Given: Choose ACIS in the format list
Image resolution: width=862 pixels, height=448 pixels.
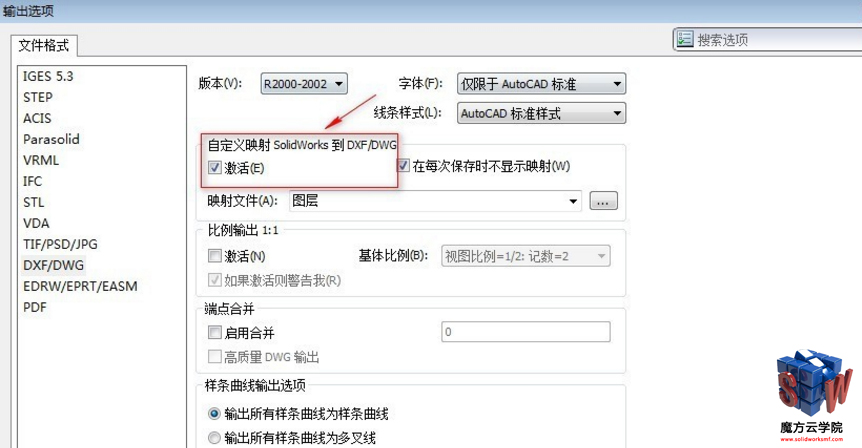Looking at the screenshot, I should [x=37, y=118].
